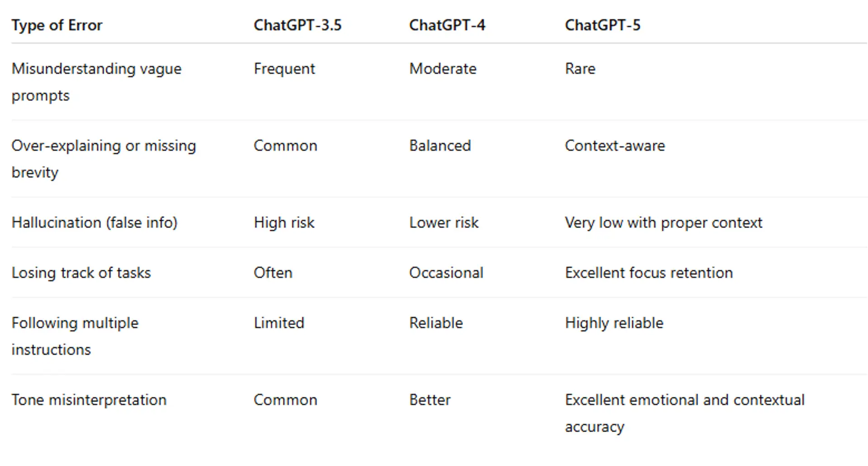Screen dimensions: 868x466
Task: Select the "Moderate" cell
Action: [443, 69]
